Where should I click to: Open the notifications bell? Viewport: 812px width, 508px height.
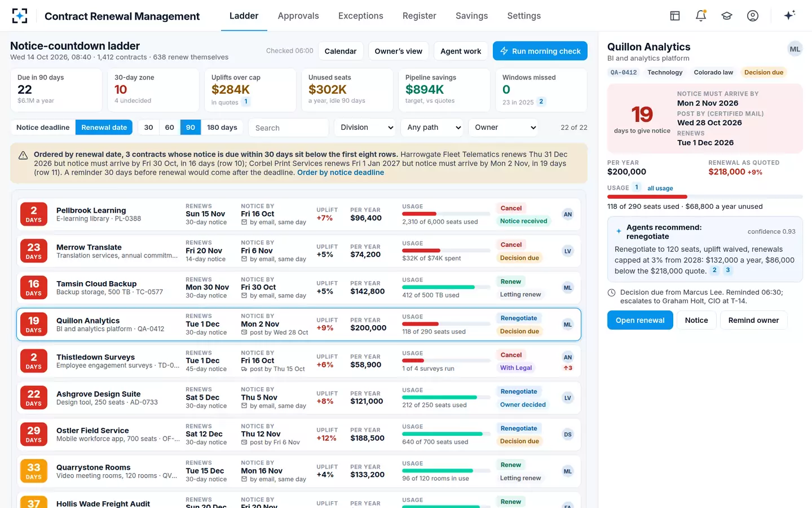(x=701, y=16)
